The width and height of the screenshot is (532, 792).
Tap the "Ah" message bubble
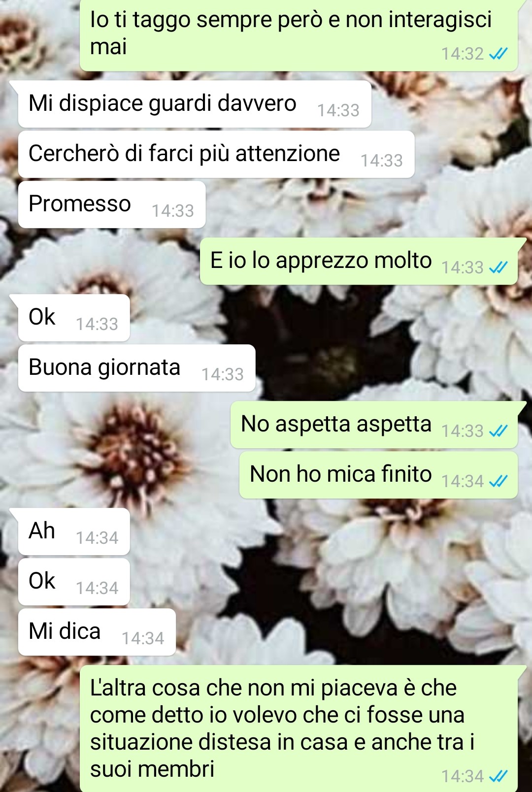pos(74,531)
